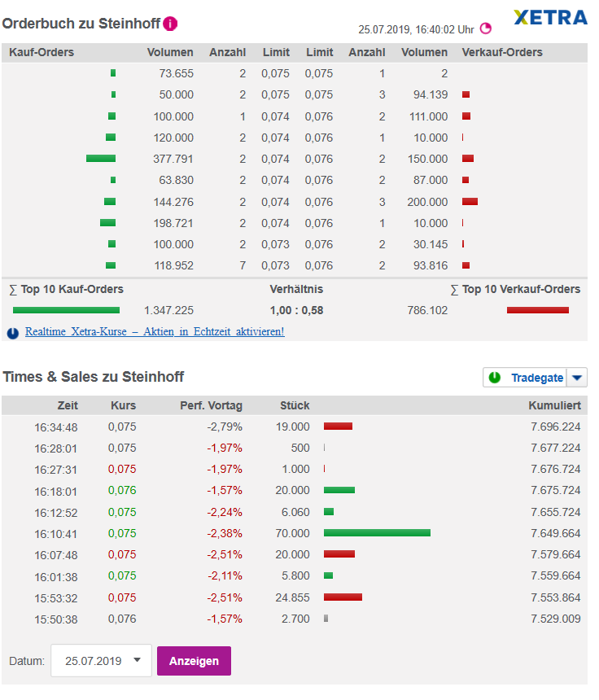Click the blue power icon before Realtime link
This screenshot has height=700, width=599.
coord(13,333)
